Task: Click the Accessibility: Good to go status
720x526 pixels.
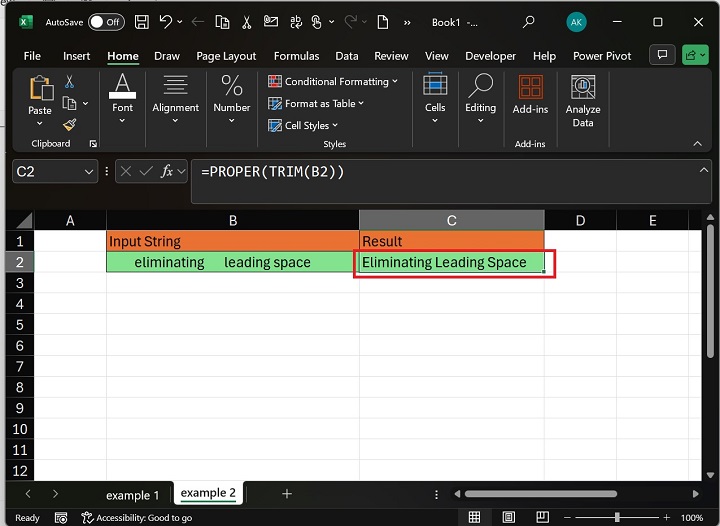Action: (137, 518)
